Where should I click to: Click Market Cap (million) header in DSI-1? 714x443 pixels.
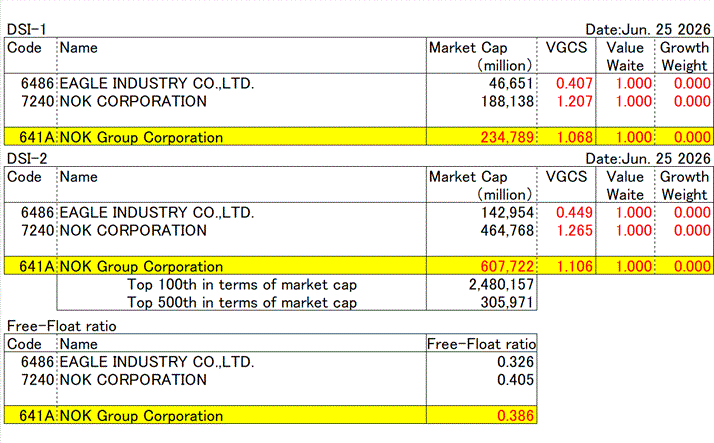pos(480,56)
